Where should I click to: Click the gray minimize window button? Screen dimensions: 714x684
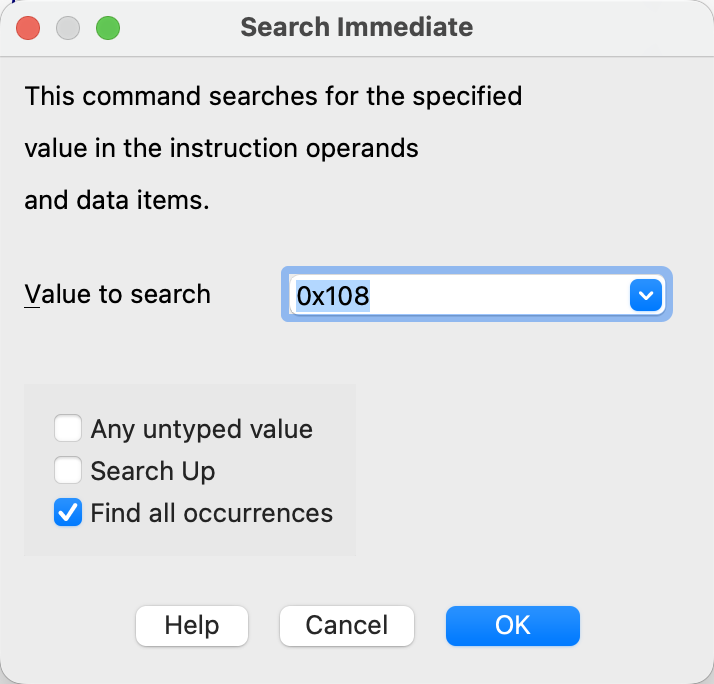tap(68, 28)
